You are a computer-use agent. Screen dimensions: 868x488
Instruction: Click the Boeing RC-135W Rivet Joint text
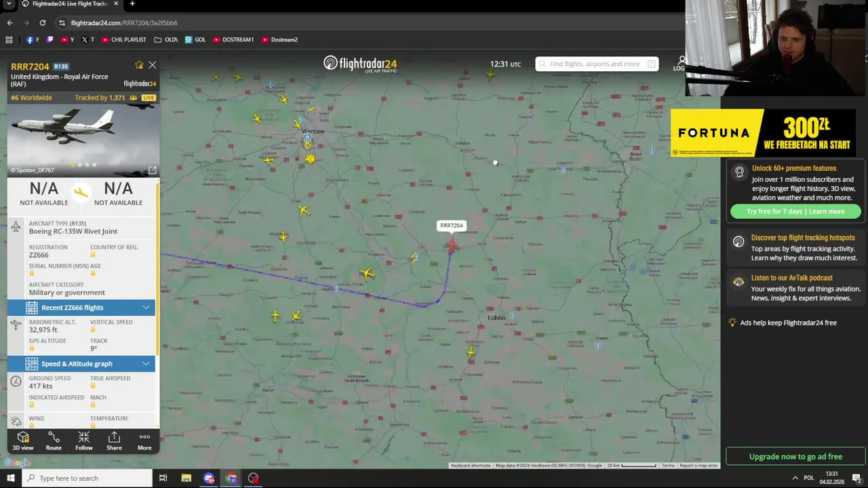point(73,231)
